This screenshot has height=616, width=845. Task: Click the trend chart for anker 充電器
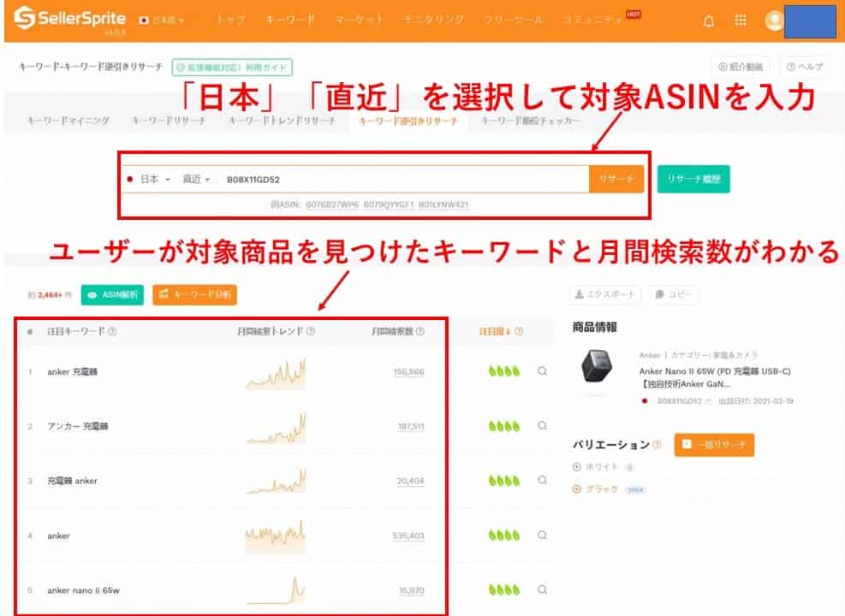pos(276,373)
